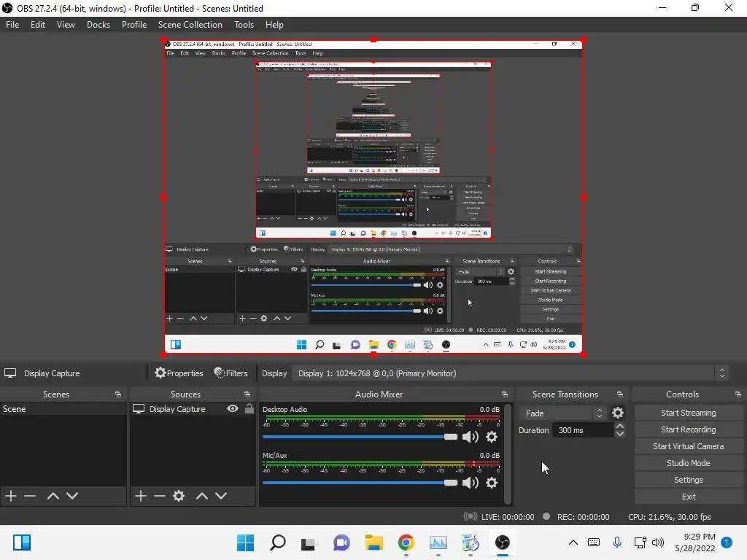The height and width of the screenshot is (560, 747).
Task: Click the Audio Mixer vertical scrollbar
Action: point(508,454)
